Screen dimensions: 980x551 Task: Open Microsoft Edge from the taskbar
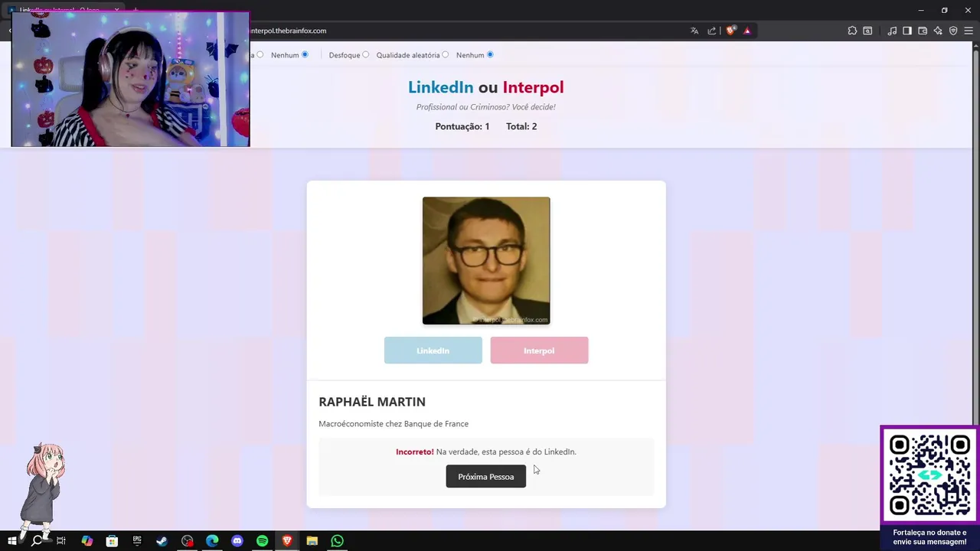click(x=212, y=541)
